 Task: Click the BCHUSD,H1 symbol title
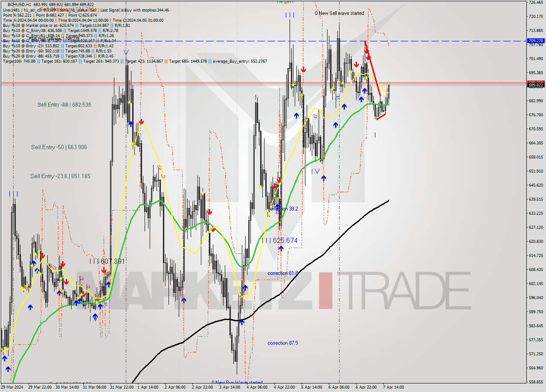(20, 5)
